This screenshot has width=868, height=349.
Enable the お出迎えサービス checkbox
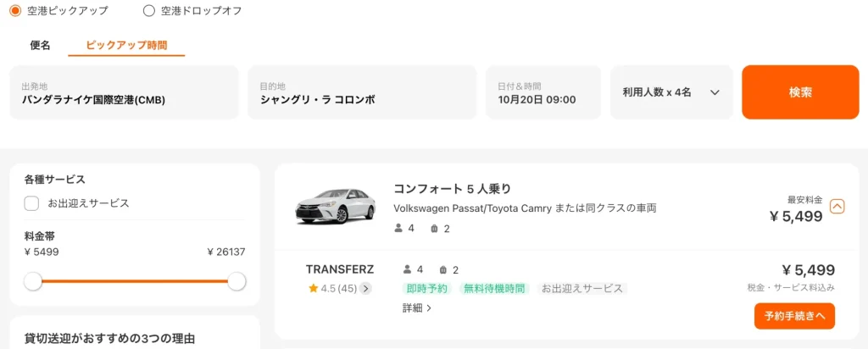[32, 203]
